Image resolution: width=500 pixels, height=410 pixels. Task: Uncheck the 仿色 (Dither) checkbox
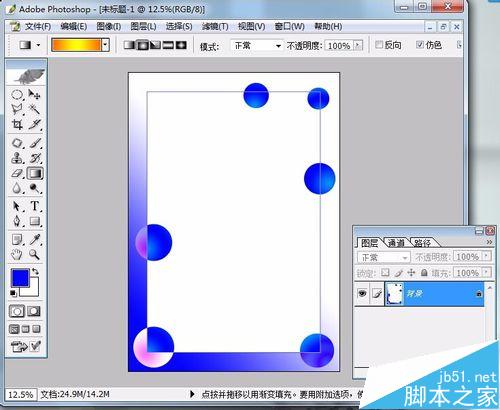point(420,45)
